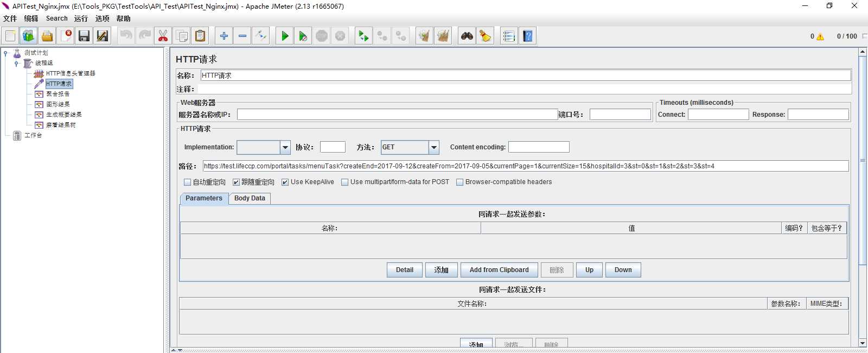Image resolution: width=868 pixels, height=353 pixels.
Task: Click the parameters 添加 button beside Detail
Action: pos(441,270)
